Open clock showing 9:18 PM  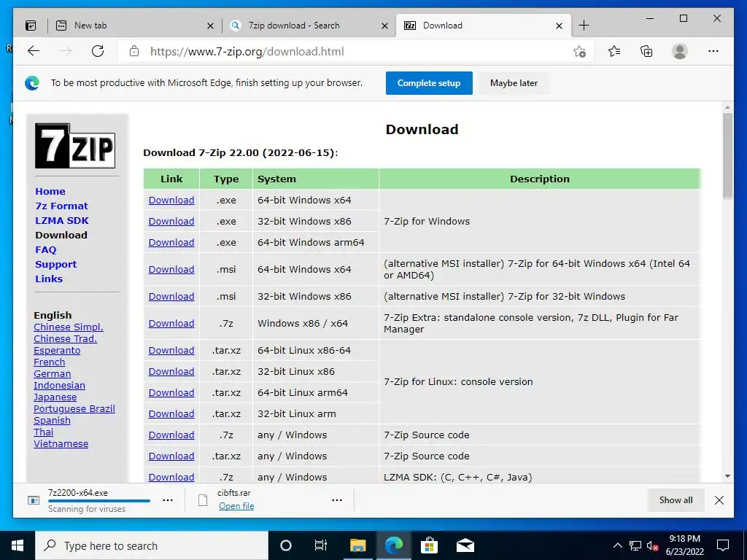pos(684,545)
